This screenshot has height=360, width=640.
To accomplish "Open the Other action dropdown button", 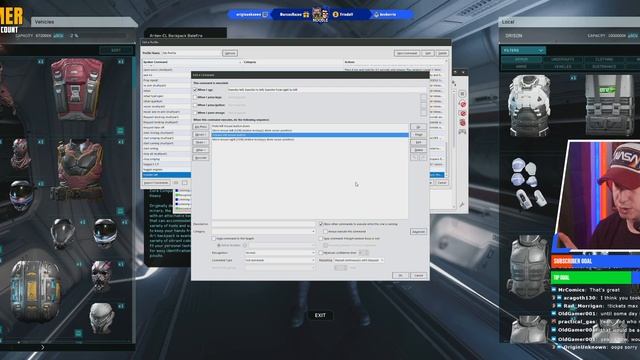I will point(200,150).
